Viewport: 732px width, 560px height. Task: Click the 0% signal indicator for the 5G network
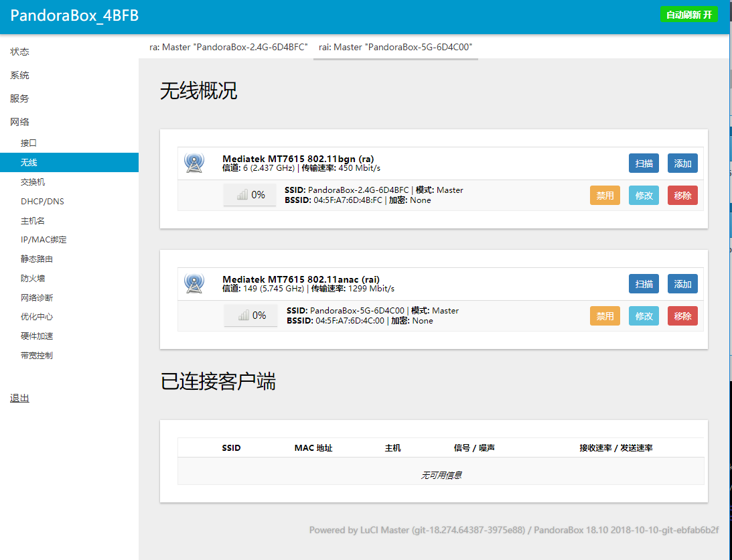[250, 316]
